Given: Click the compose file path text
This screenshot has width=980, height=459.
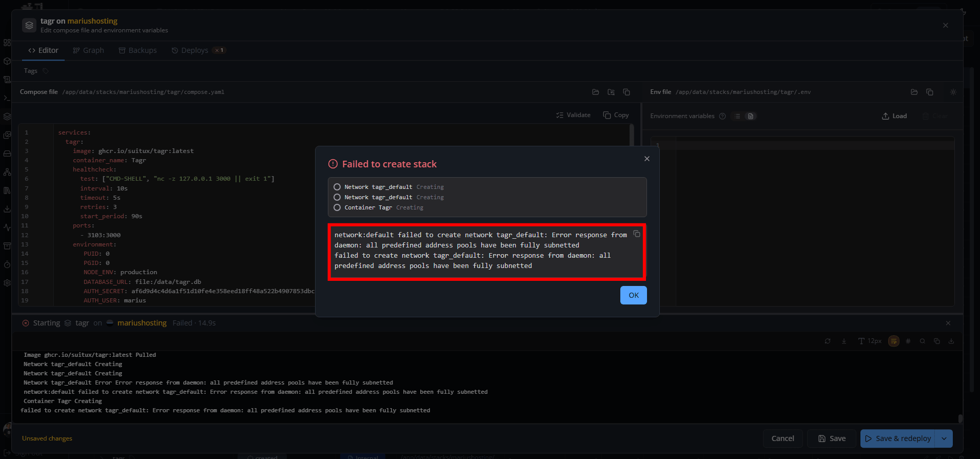Looking at the screenshot, I should coord(143,92).
